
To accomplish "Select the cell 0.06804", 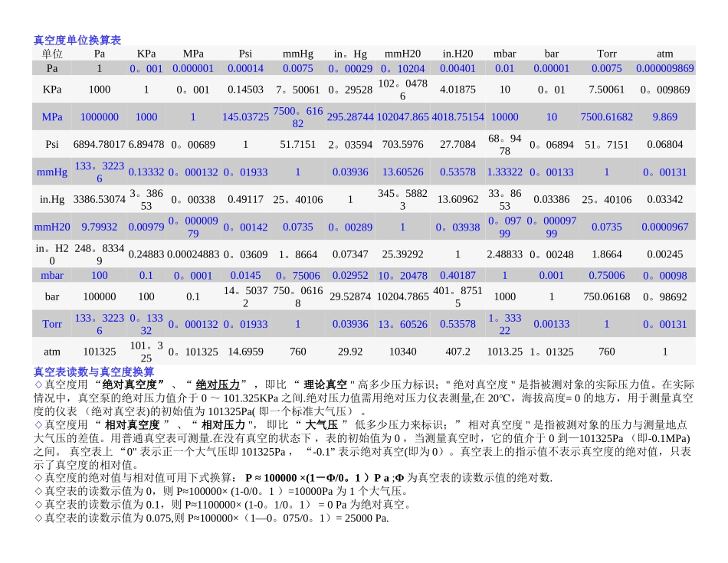I will (x=665, y=144).
